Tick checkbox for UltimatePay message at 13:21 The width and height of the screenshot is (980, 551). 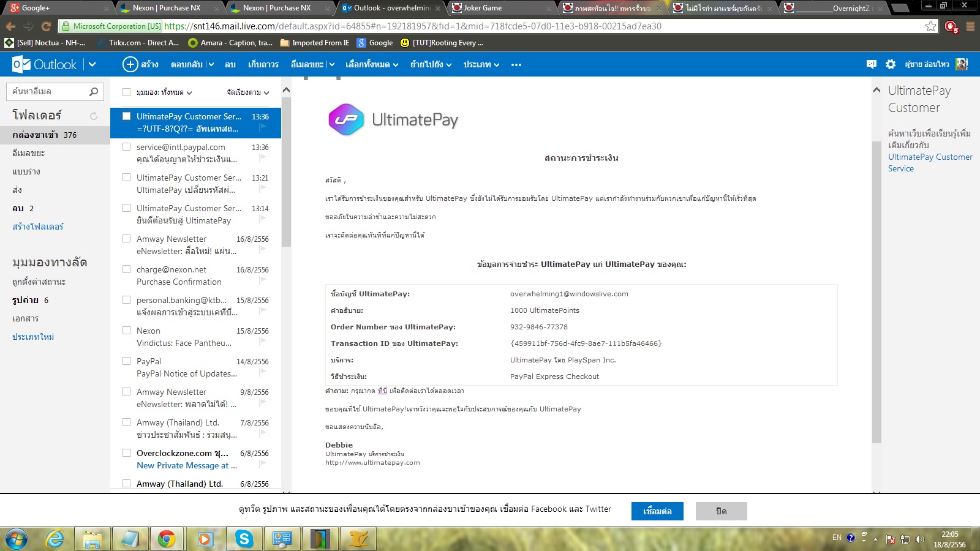click(x=127, y=178)
